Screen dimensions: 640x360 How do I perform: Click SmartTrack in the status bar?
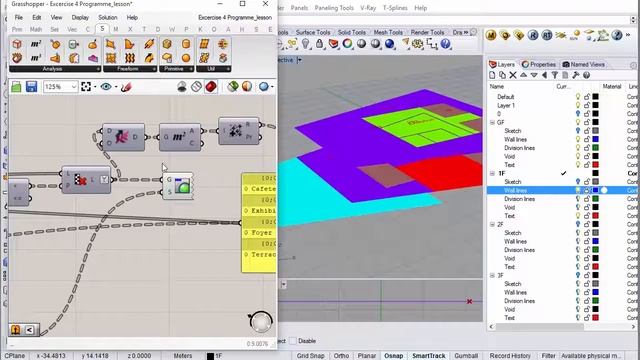coord(429,356)
